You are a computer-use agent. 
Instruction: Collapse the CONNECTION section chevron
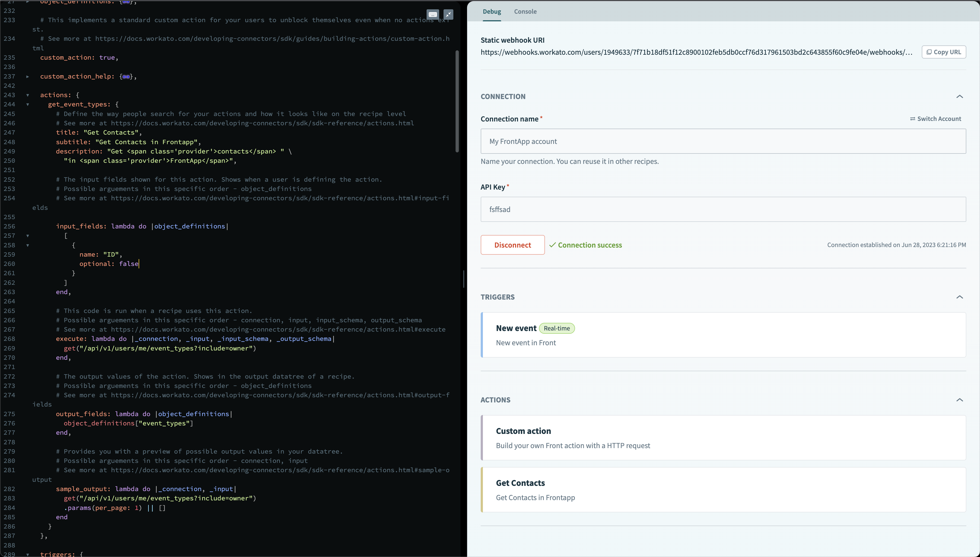[x=960, y=96]
